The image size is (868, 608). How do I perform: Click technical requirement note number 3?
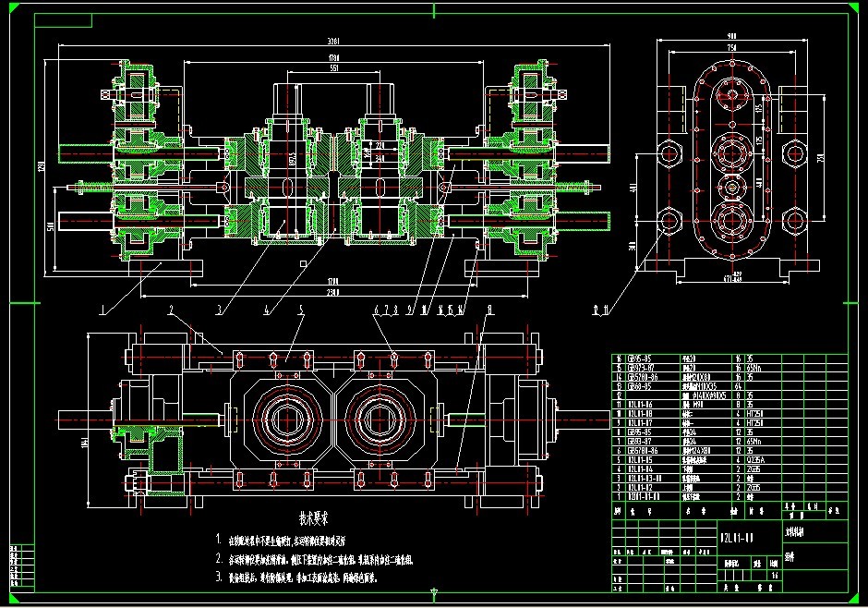pyautogui.click(x=219, y=578)
